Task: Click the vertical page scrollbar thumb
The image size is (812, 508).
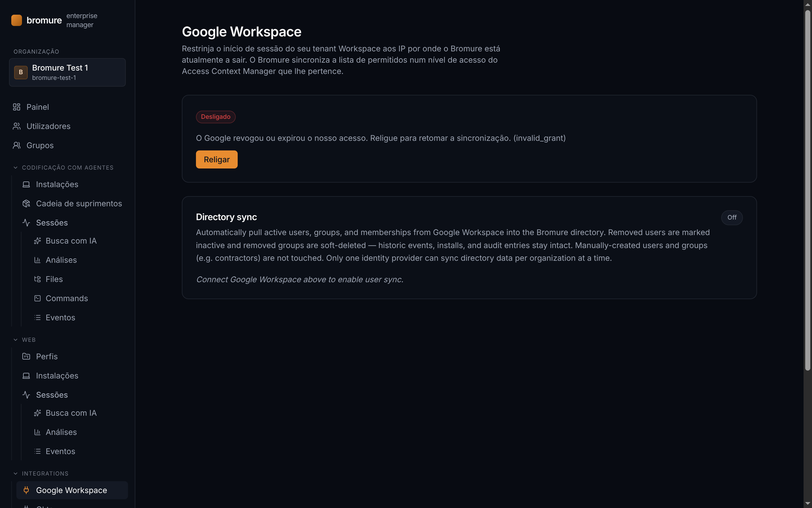Action: (x=808, y=190)
